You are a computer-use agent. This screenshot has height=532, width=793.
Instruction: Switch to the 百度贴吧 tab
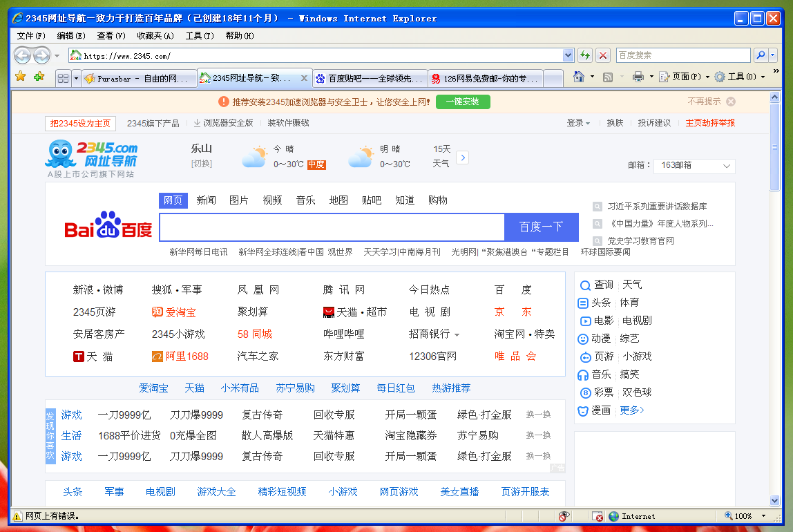[x=370, y=78]
